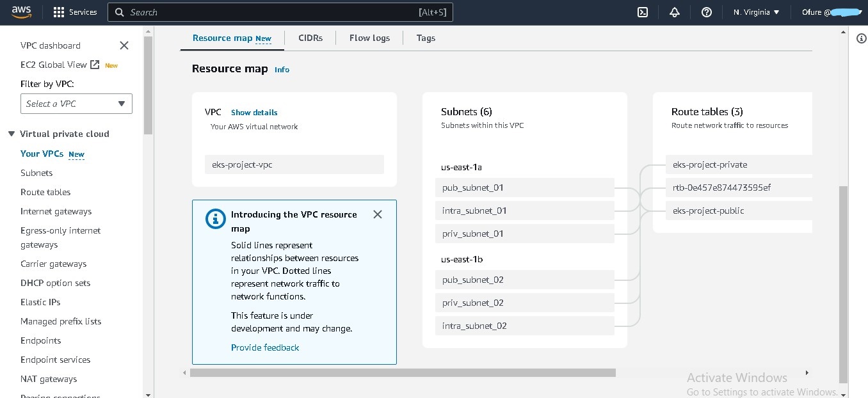
Task: Select intra_subnet_01 in the map
Action: 525,211
